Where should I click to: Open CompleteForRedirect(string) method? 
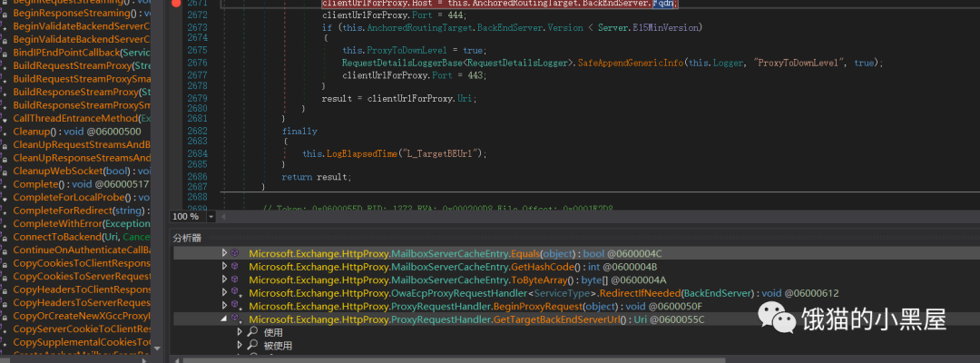point(82,211)
